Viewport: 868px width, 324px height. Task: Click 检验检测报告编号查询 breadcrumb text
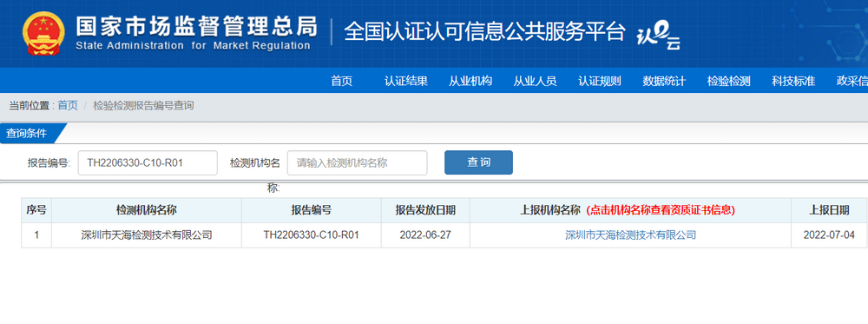[143, 105]
